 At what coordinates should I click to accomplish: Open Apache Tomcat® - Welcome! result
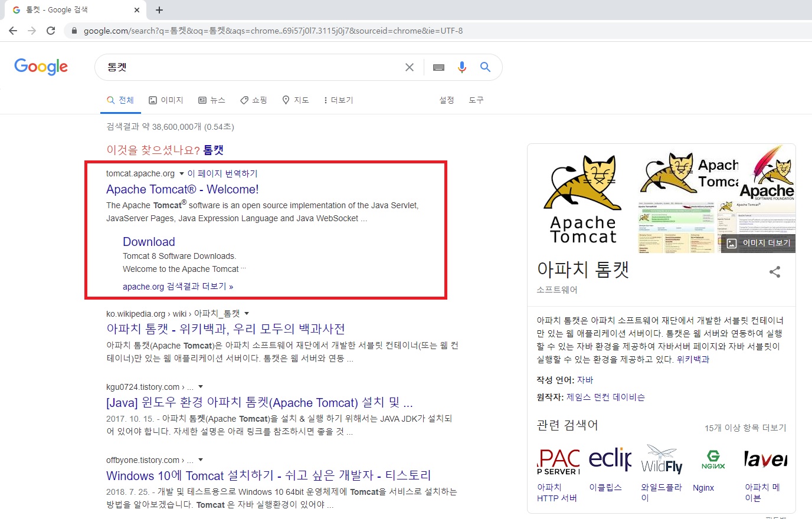(182, 189)
